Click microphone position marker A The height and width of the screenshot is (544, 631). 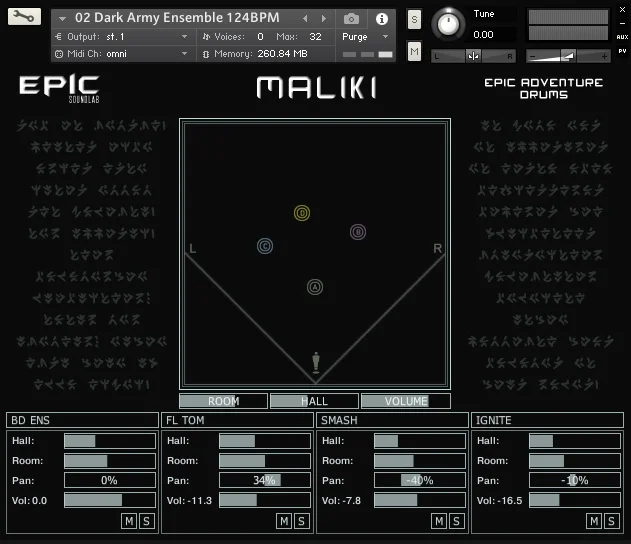[x=315, y=287]
